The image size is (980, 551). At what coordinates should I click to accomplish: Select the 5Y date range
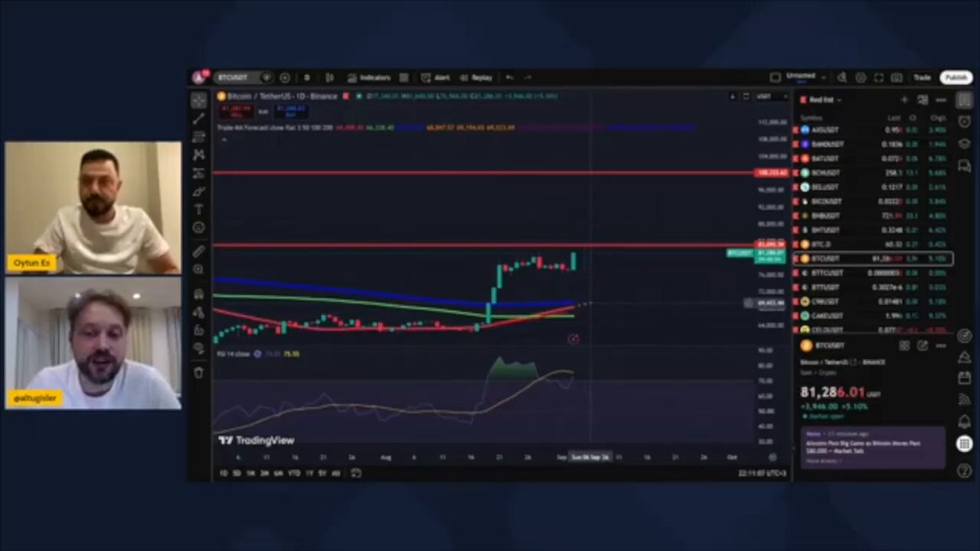[x=322, y=473]
